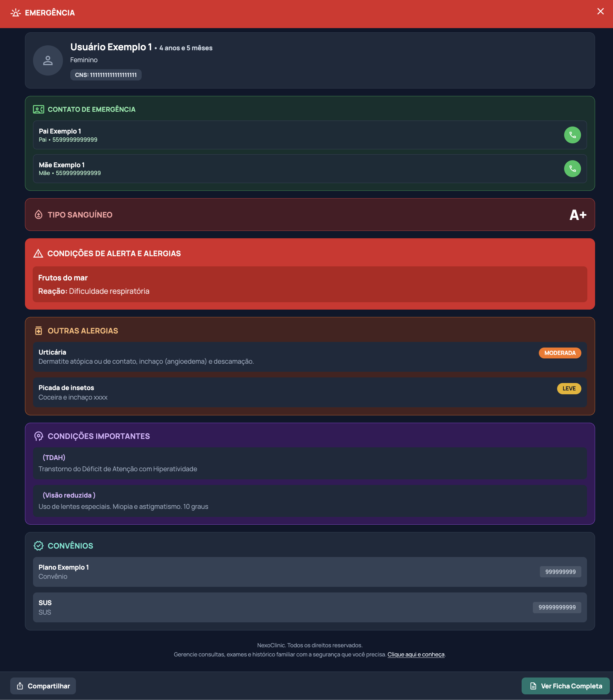The height and width of the screenshot is (700, 613).
Task: Click the emergency siren icon
Action: [x=15, y=13]
